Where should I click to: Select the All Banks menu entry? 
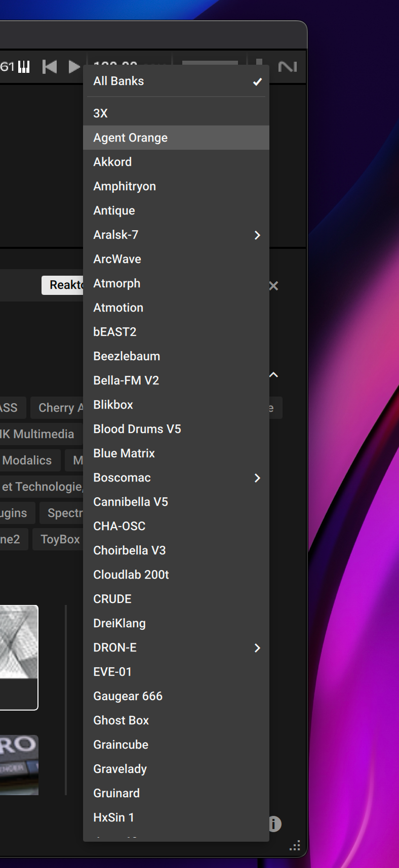coord(176,81)
